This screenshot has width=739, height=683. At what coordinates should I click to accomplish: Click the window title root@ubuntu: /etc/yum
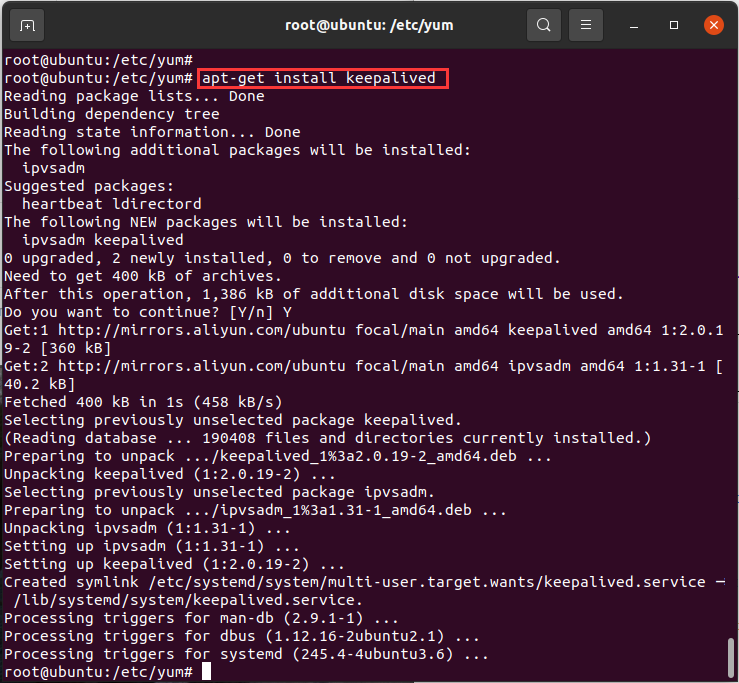(x=369, y=25)
